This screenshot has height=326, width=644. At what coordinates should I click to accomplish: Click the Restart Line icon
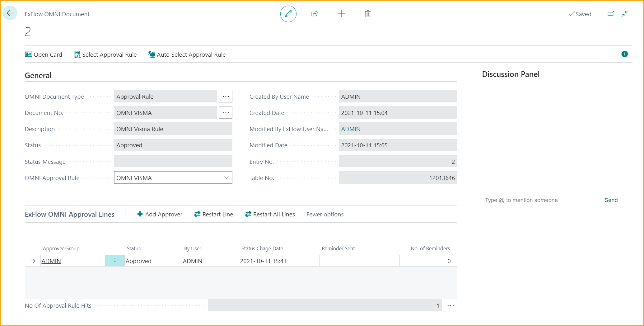tap(197, 214)
